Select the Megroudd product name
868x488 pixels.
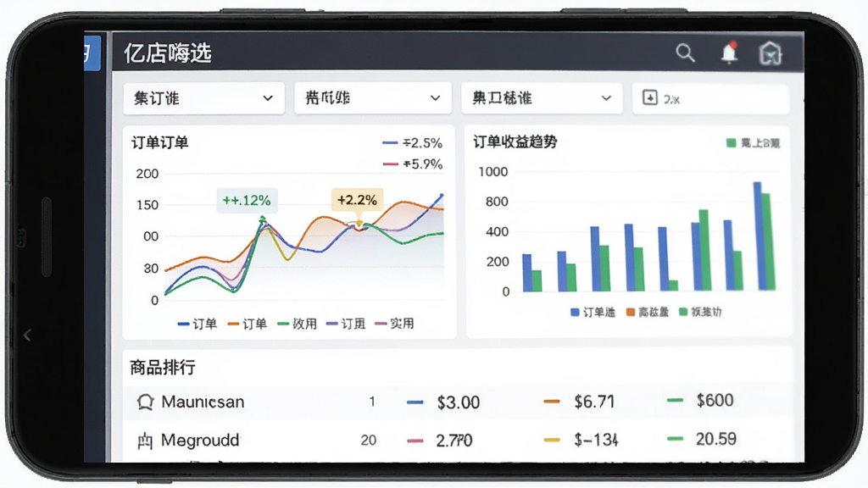[x=200, y=441]
